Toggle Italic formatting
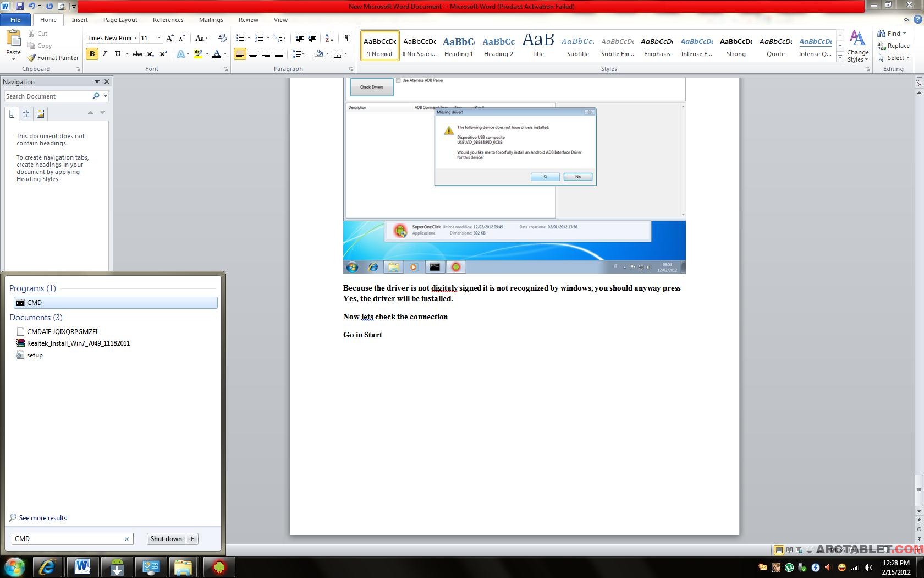The width and height of the screenshot is (924, 578). tap(105, 54)
